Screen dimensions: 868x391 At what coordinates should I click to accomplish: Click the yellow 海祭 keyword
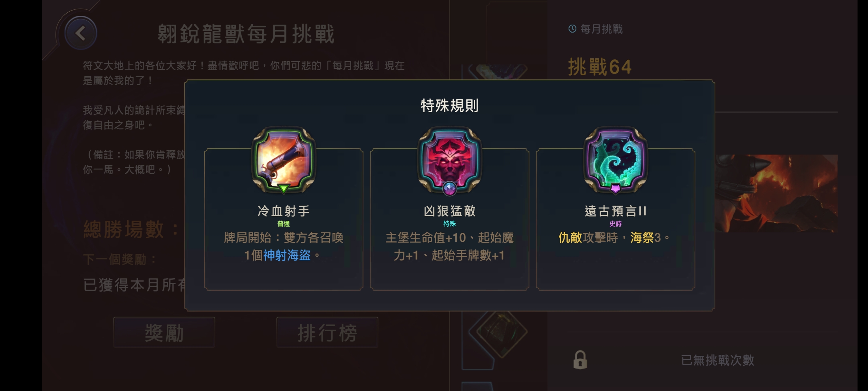click(x=642, y=237)
